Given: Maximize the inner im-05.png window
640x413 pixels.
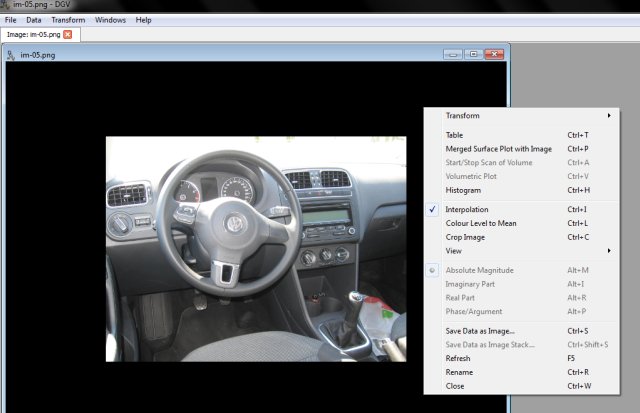Looking at the screenshot, I should coord(473,55).
